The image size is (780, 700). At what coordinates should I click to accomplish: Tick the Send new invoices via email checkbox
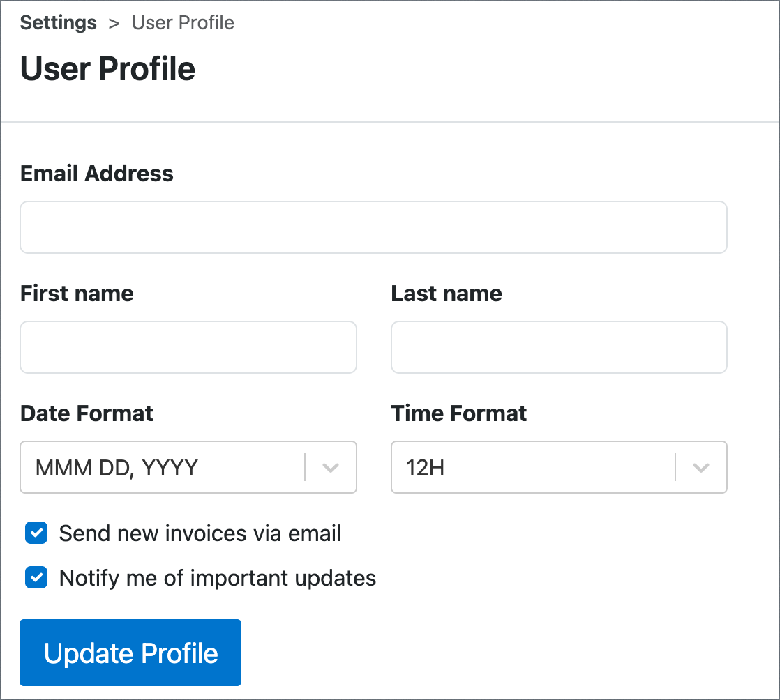point(36,533)
